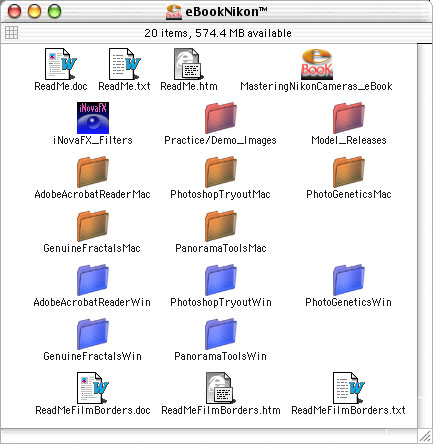Click the window resize handle in corner
The image size is (433, 444).
coord(425,436)
